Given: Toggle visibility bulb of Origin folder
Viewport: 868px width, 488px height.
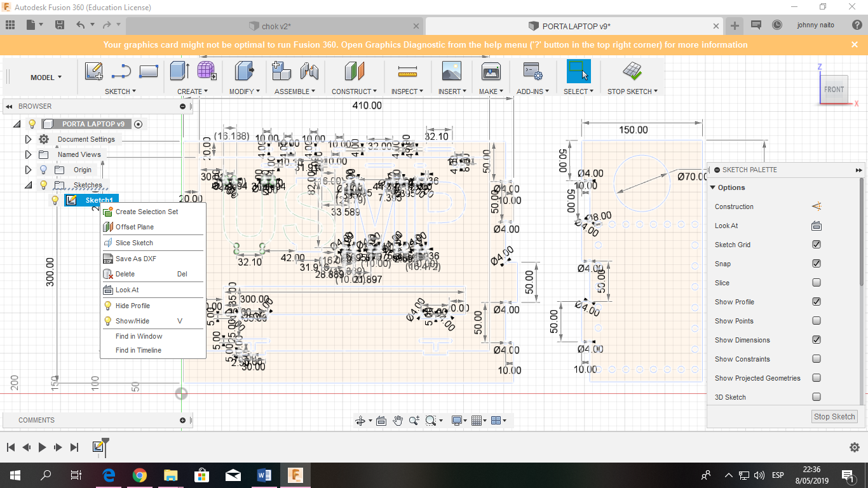Looking at the screenshot, I should [43, 170].
